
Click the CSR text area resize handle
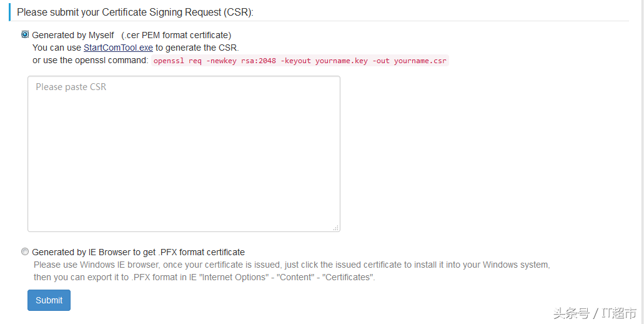pyautogui.click(x=336, y=228)
